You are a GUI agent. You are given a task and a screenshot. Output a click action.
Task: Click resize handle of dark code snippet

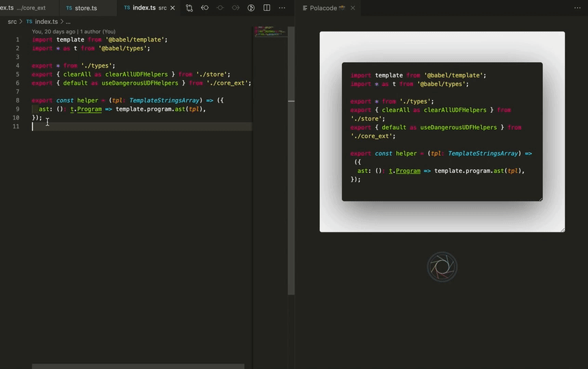(540, 199)
